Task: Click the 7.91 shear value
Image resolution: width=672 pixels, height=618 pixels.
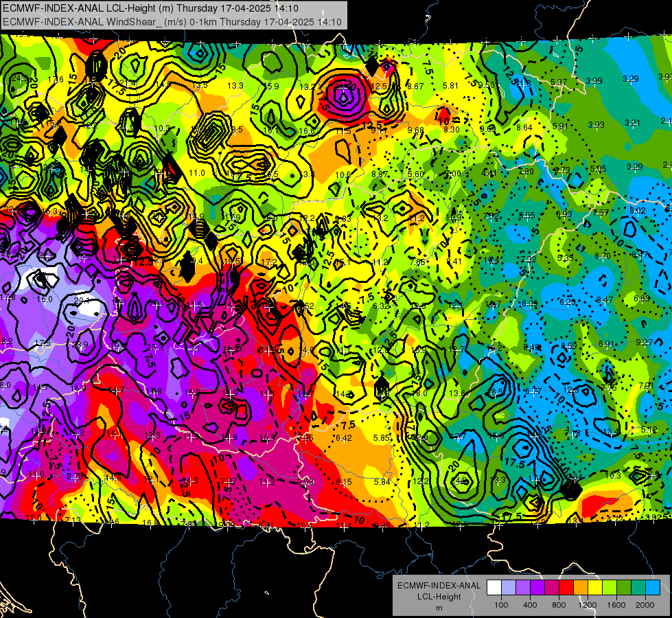Action: tap(647, 385)
